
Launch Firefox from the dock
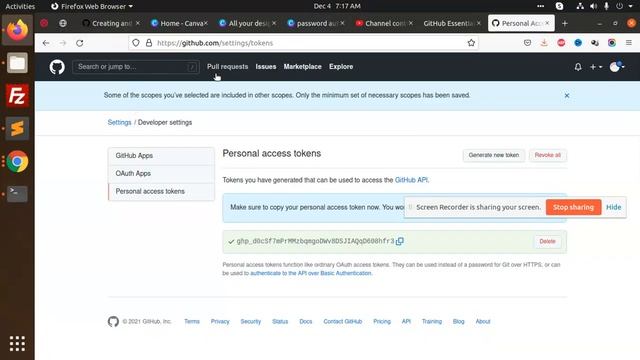pyautogui.click(x=17, y=30)
